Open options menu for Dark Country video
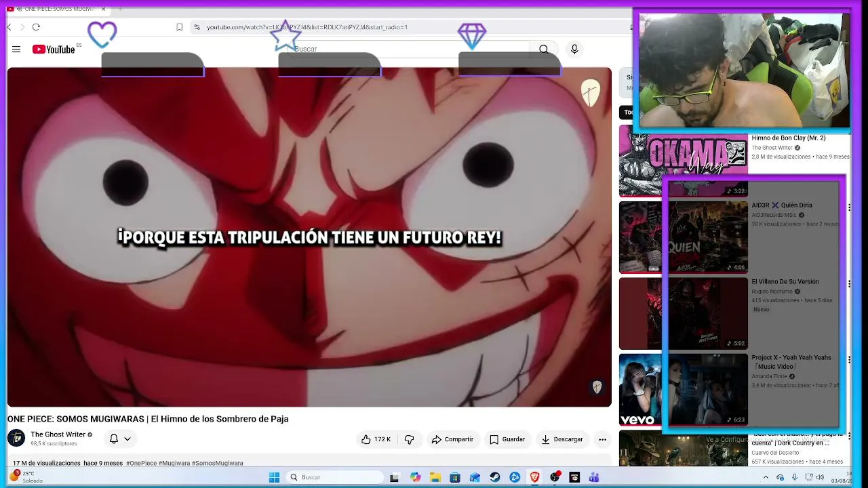Screen dimensions: 868x488 coord(848,436)
